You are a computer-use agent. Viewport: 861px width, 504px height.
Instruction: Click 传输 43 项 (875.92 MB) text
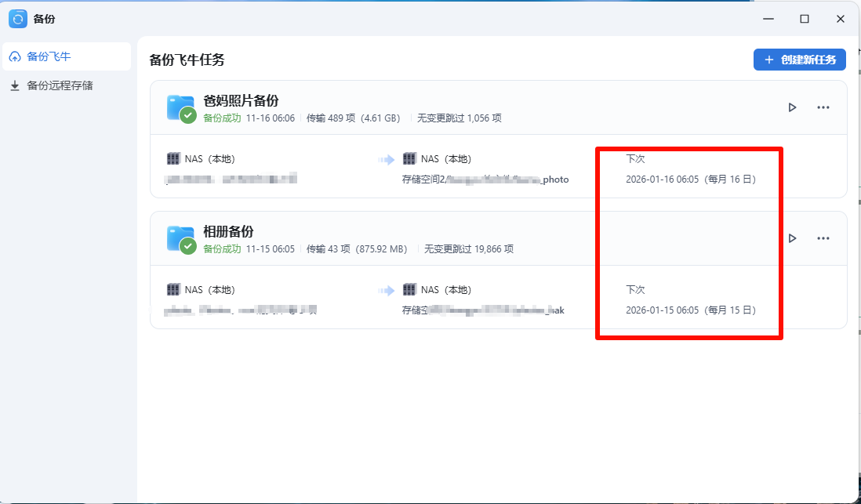click(357, 248)
